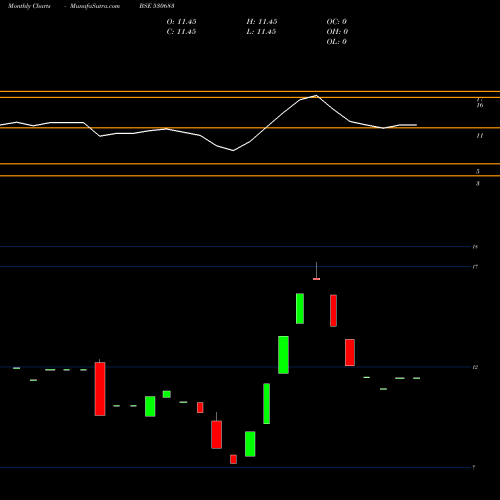The height and width of the screenshot is (500, 500).
Task: Click the "OH: 0" readout
Action: [337, 32]
